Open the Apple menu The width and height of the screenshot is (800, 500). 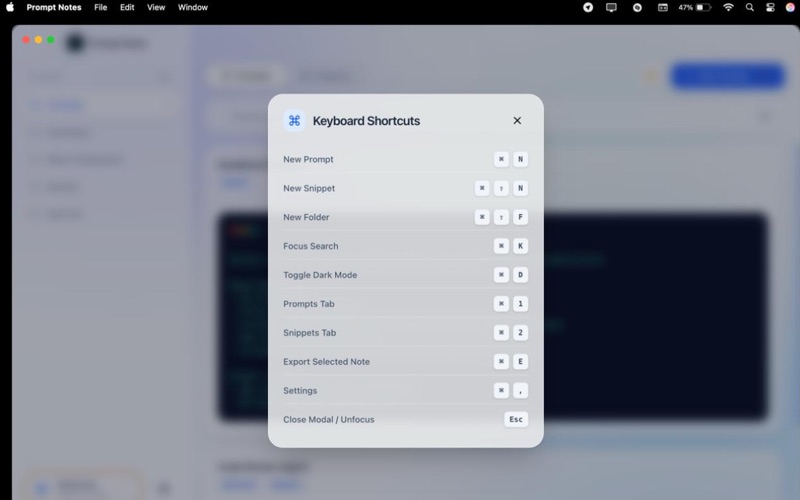[x=10, y=7]
